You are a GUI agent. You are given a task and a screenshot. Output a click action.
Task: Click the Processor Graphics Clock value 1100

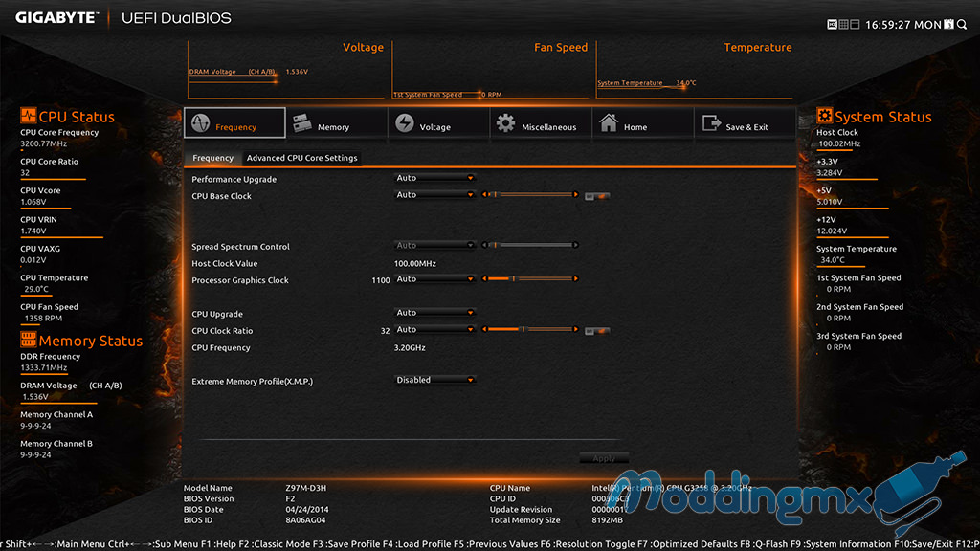point(381,280)
